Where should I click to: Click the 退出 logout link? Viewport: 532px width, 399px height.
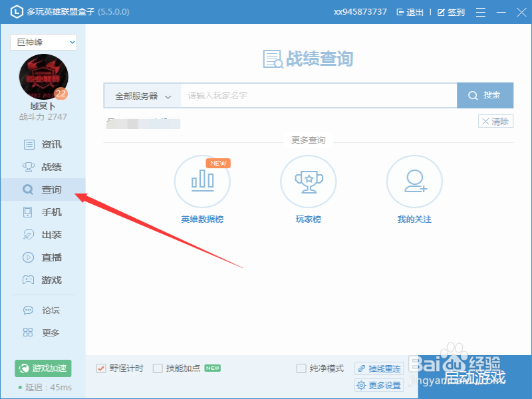pyautogui.click(x=410, y=13)
